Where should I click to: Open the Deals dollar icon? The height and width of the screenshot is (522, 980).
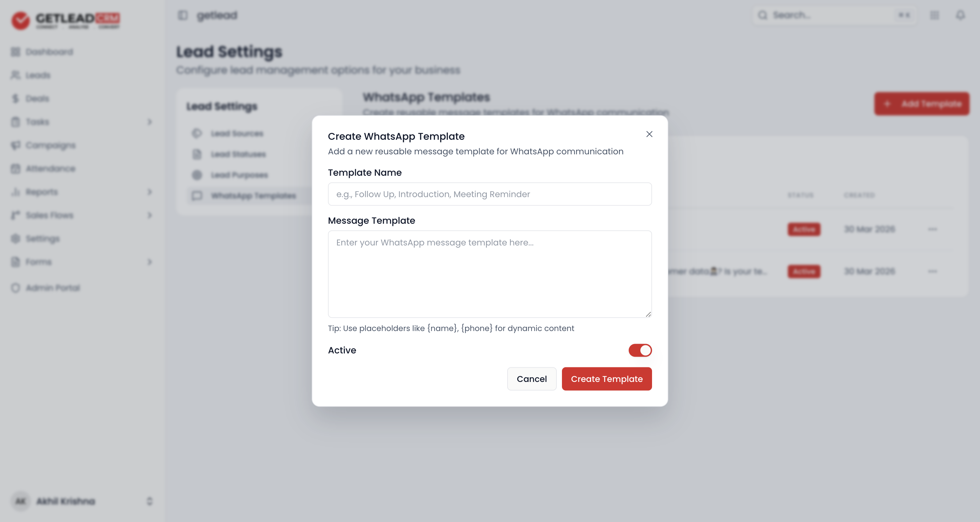[x=15, y=99]
